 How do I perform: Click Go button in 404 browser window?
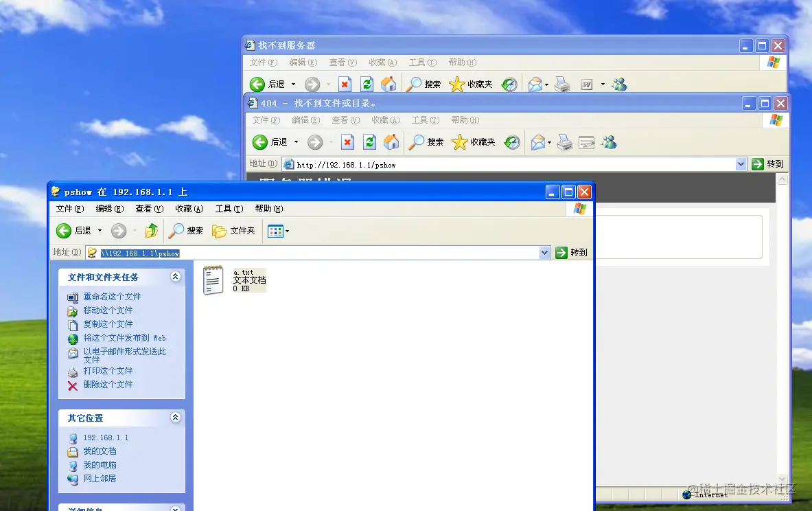pyautogui.click(x=768, y=164)
